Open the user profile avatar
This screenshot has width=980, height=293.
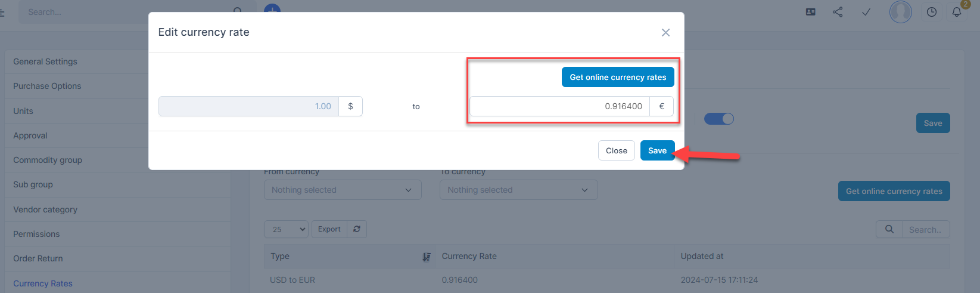pos(900,12)
